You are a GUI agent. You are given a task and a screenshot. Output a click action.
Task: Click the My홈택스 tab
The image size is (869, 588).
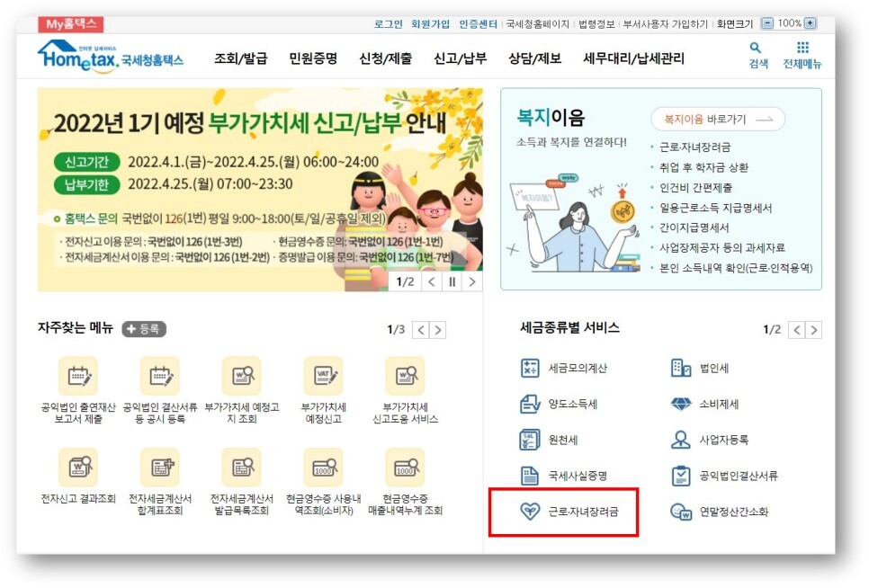(x=71, y=23)
